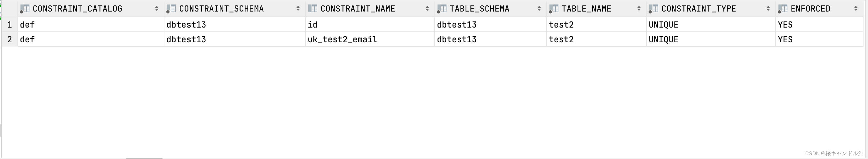Sort by CONSTRAINT_CATALOG using its sort arrows
Viewport: 868px width, 159px height.
(x=157, y=9)
